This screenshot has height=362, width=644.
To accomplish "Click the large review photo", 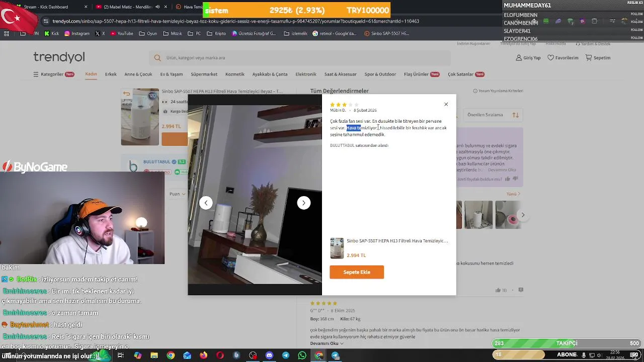I will click(255, 195).
